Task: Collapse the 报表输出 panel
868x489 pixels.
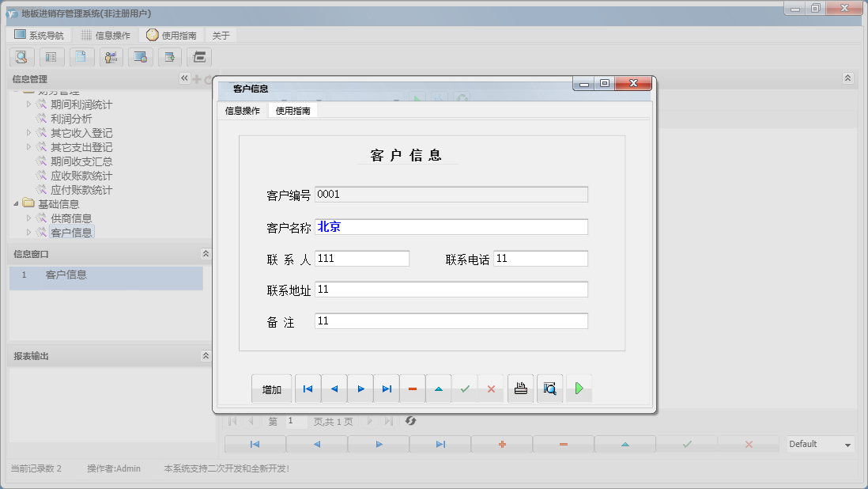Action: click(x=204, y=354)
